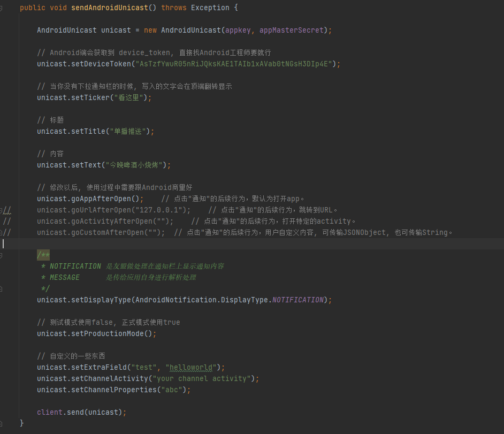Viewport: 504px width, 434px height.
Task: Click the "your channel activity" string
Action: (x=202, y=379)
